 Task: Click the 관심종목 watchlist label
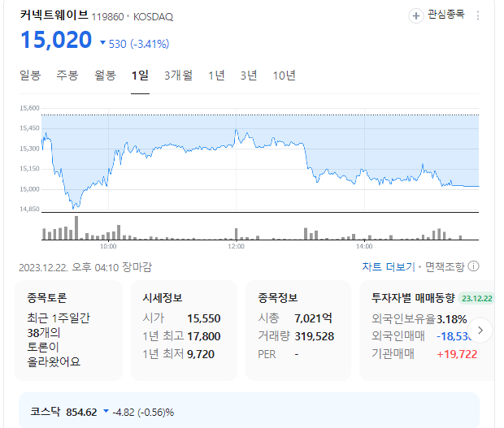coord(445,15)
